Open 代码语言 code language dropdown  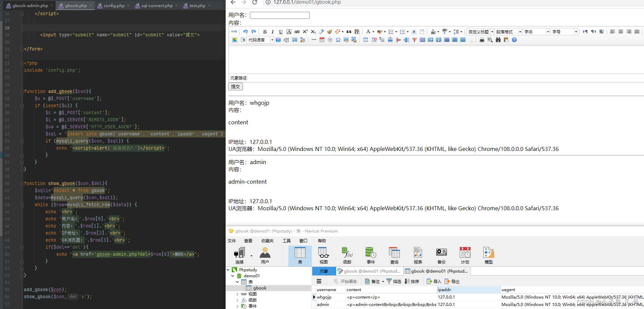pyautogui.click(x=260, y=40)
